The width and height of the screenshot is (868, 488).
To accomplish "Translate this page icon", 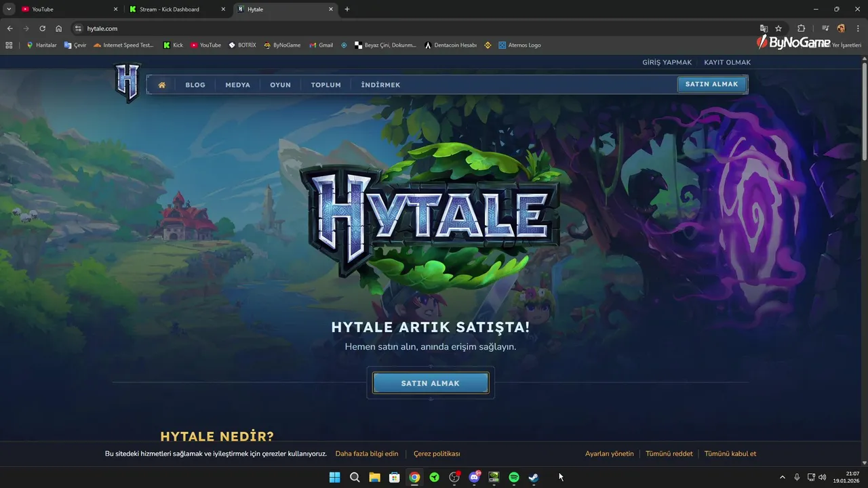I will click(x=764, y=28).
